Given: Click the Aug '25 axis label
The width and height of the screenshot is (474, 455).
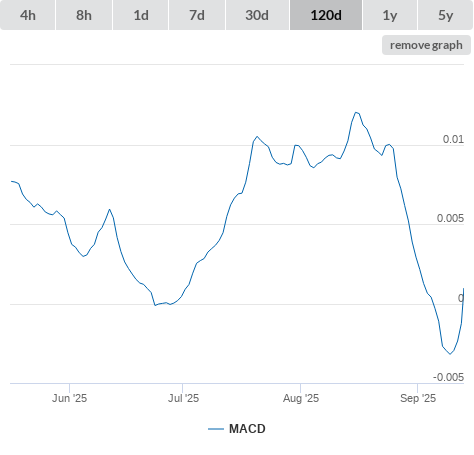Looking at the screenshot, I should [x=301, y=398].
